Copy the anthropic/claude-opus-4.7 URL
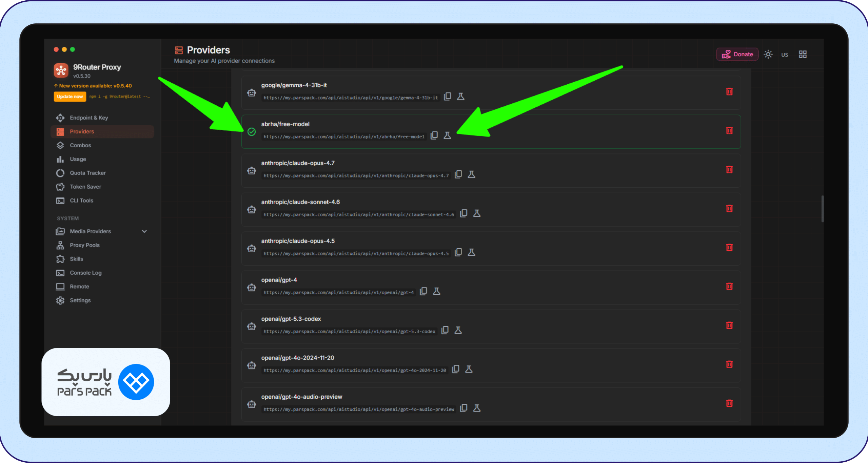 [x=458, y=174]
